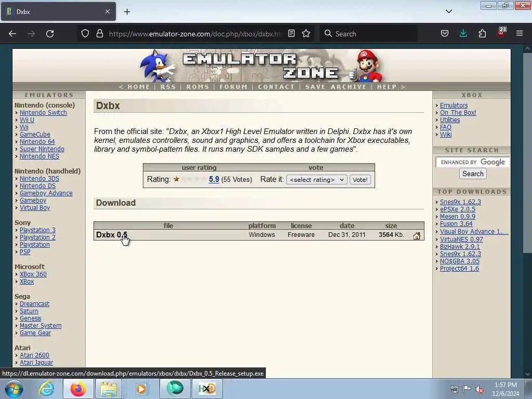Download the Dxbx 0.5 file link

(x=112, y=235)
